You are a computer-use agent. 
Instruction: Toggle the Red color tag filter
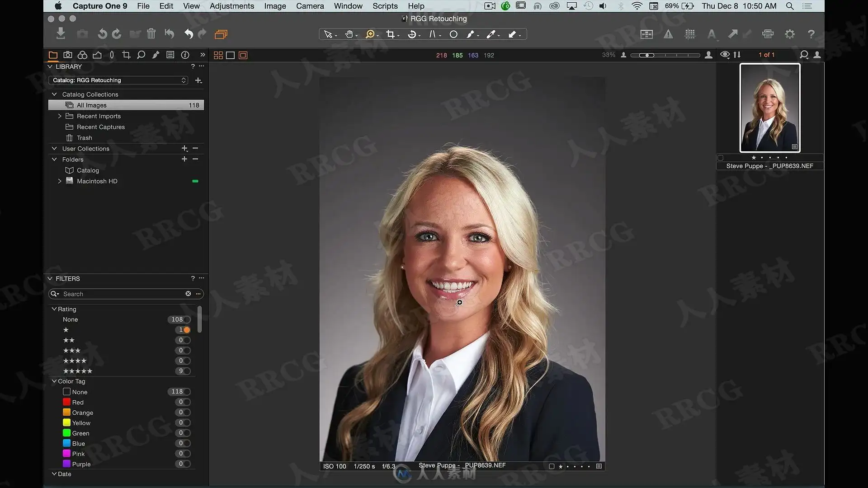coord(187,402)
